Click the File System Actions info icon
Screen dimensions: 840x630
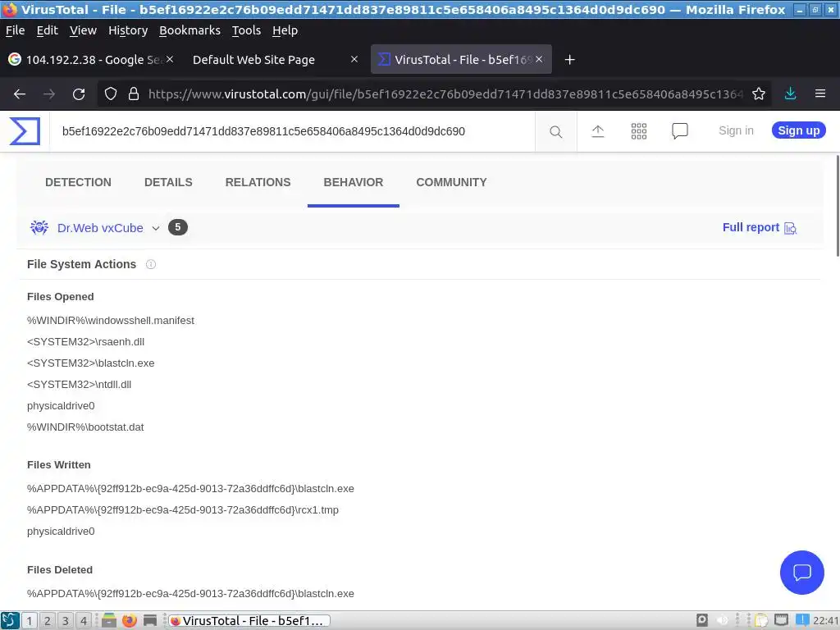click(x=151, y=264)
